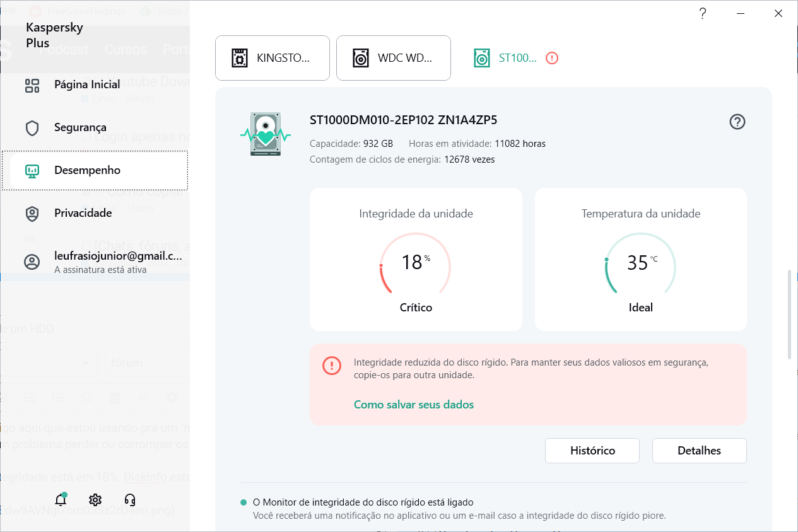
Task: Click the green disk icon on ST1000 tab
Action: point(482,58)
